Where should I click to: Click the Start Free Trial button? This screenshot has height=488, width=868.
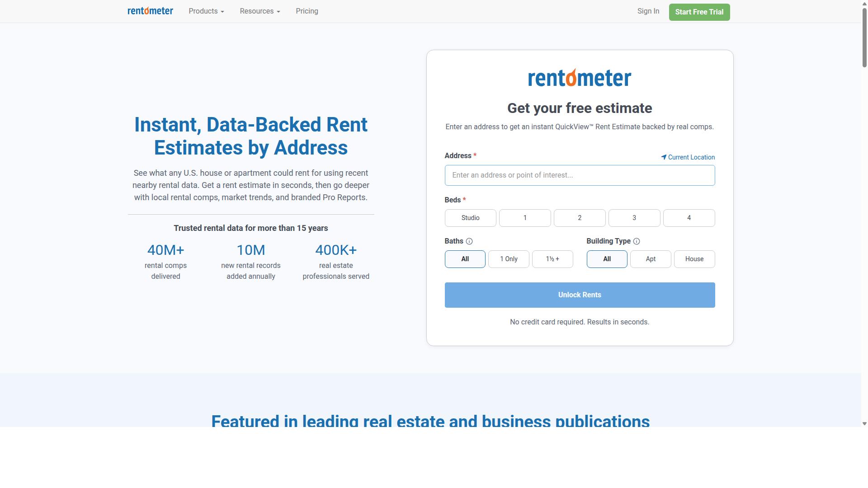click(699, 12)
